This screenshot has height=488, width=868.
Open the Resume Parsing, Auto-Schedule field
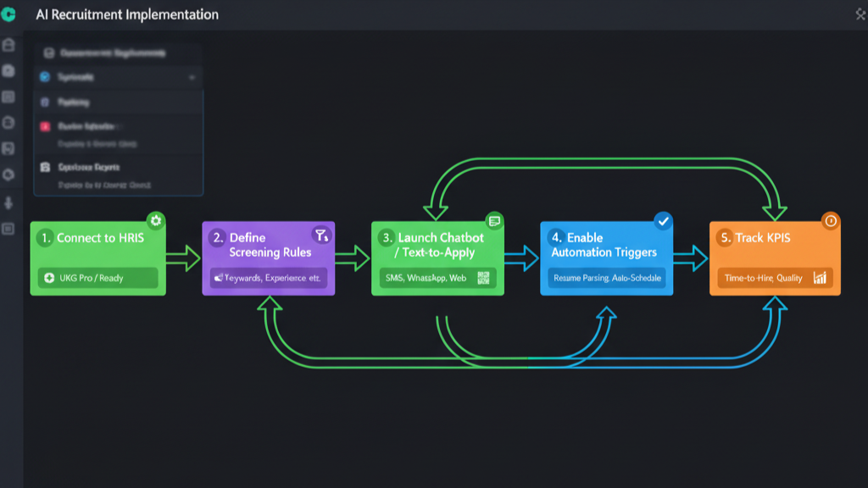(x=607, y=278)
